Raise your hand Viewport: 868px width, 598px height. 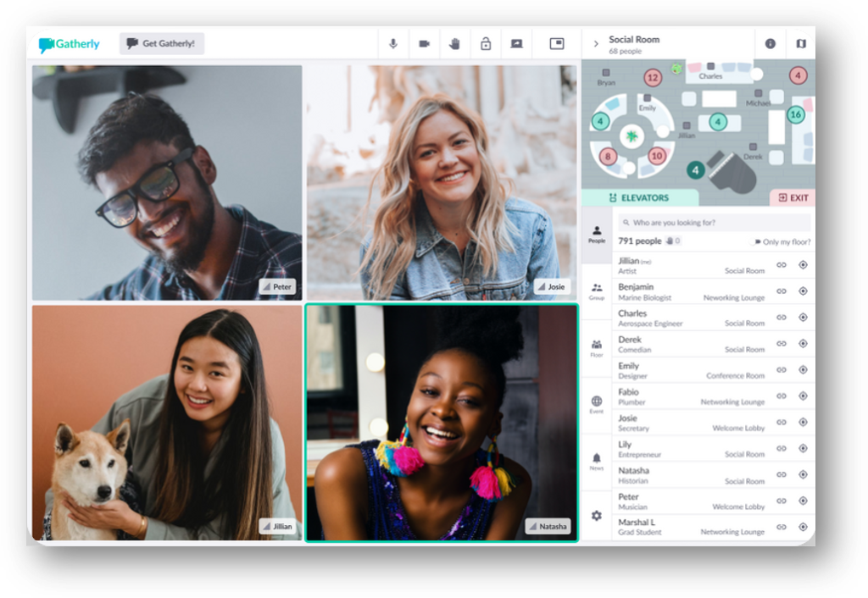pyautogui.click(x=454, y=43)
